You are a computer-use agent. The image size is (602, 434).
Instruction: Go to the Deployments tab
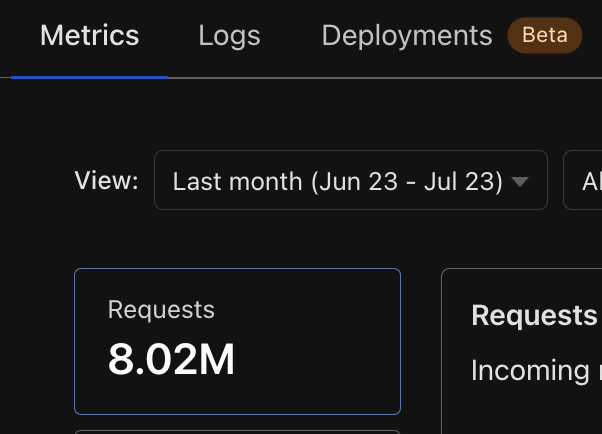click(x=406, y=37)
